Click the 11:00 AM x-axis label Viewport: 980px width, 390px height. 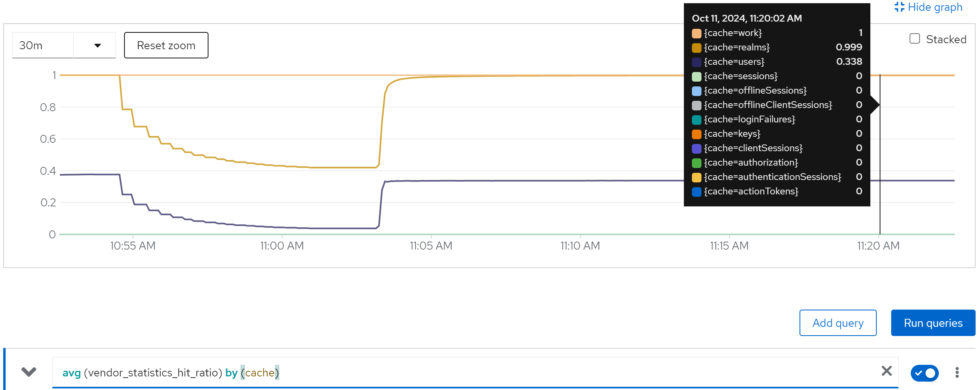click(282, 246)
